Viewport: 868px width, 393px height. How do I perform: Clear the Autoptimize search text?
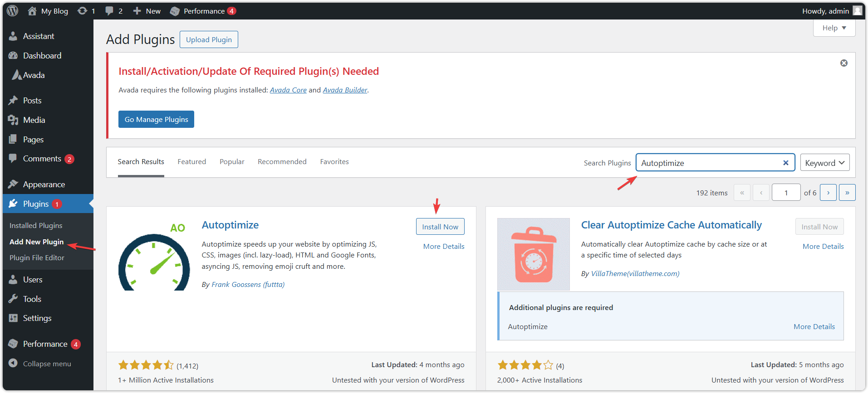click(786, 163)
